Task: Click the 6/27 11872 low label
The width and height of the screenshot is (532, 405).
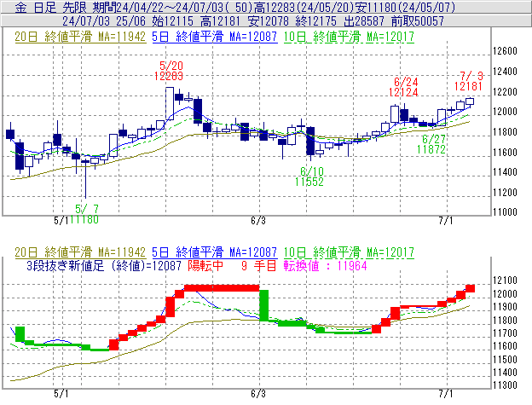Action: tap(431, 144)
